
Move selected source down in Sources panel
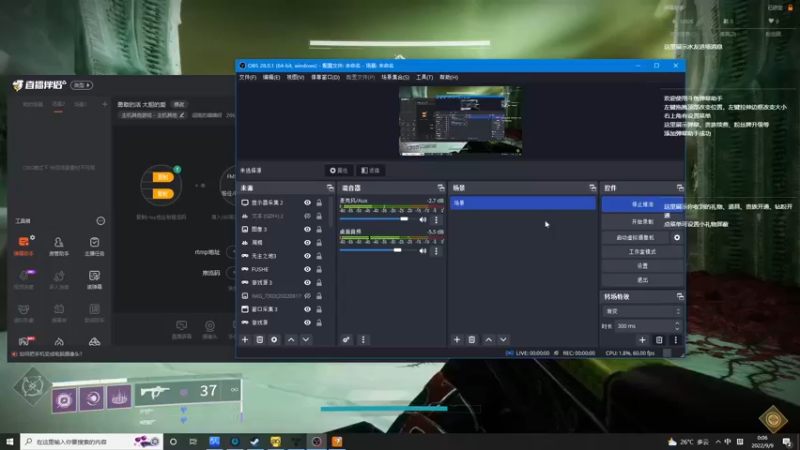306,339
